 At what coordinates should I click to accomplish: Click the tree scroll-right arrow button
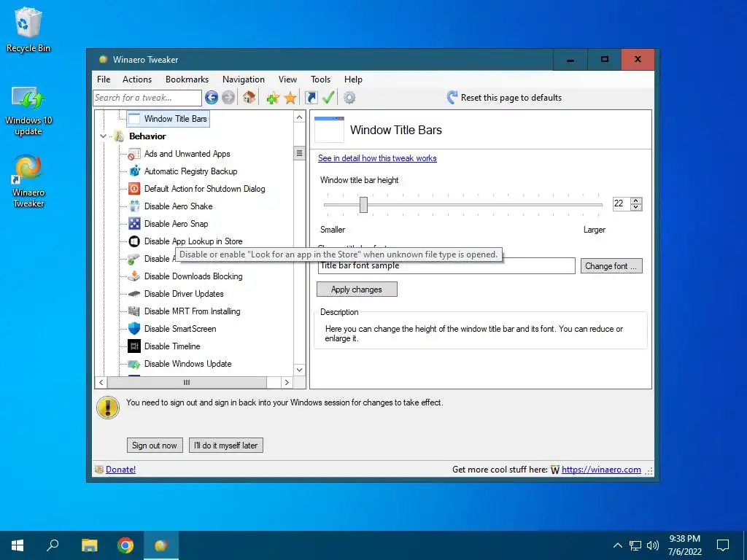coord(287,382)
